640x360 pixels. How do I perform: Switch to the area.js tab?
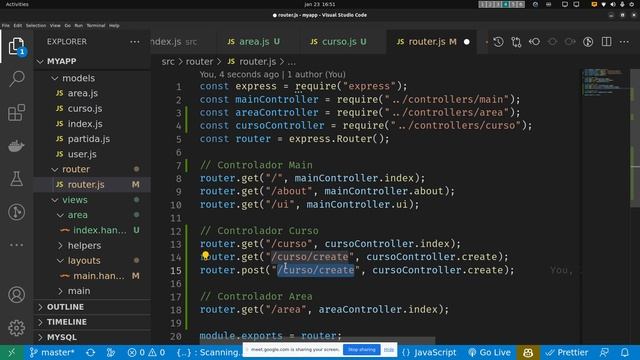[253, 42]
